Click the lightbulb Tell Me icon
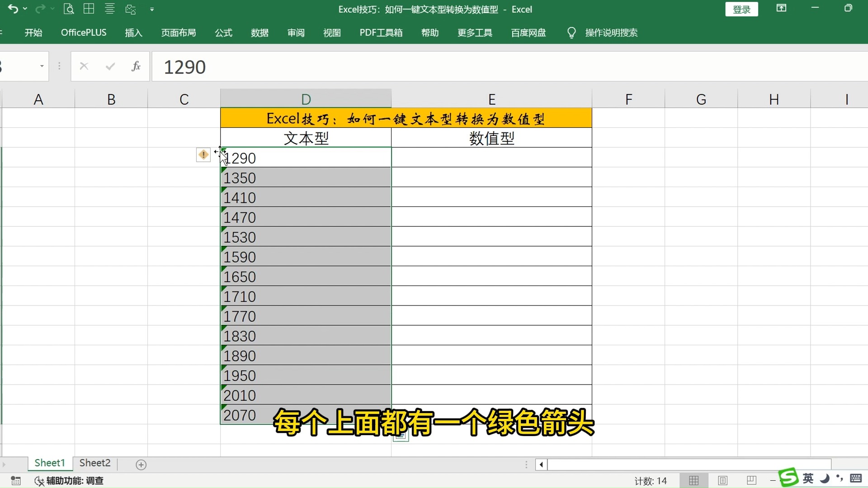Image resolution: width=868 pixels, height=488 pixels. point(571,33)
